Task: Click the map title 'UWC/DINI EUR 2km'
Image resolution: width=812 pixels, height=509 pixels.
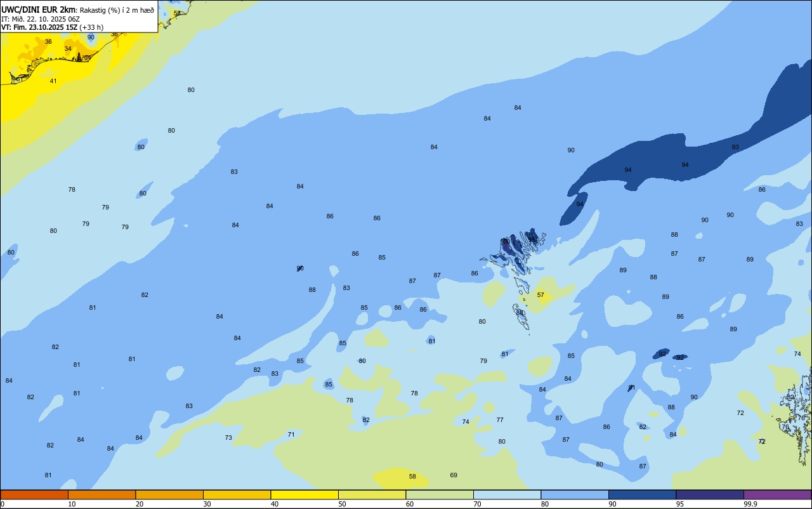Action: [x=39, y=10]
